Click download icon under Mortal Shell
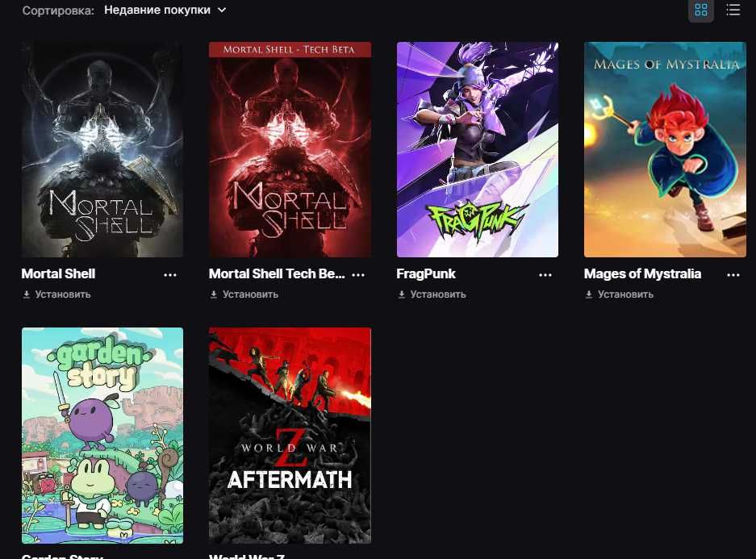Screen dimensions: 756x559 point(26,294)
